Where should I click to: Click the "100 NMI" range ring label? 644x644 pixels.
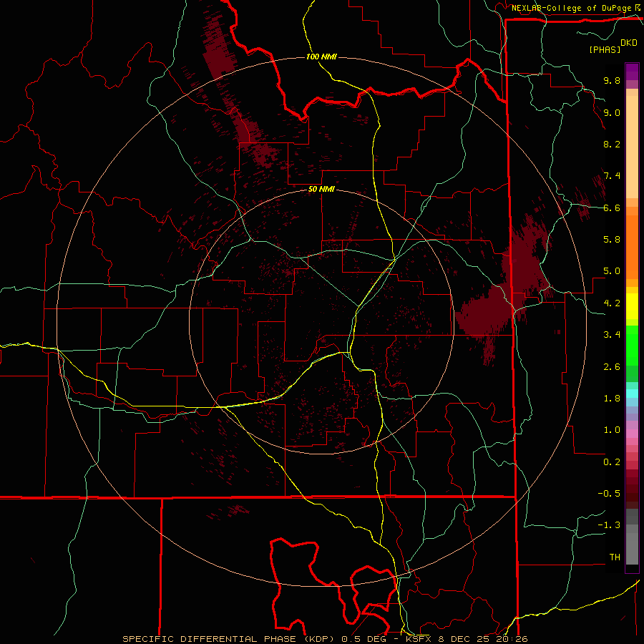coord(321,57)
